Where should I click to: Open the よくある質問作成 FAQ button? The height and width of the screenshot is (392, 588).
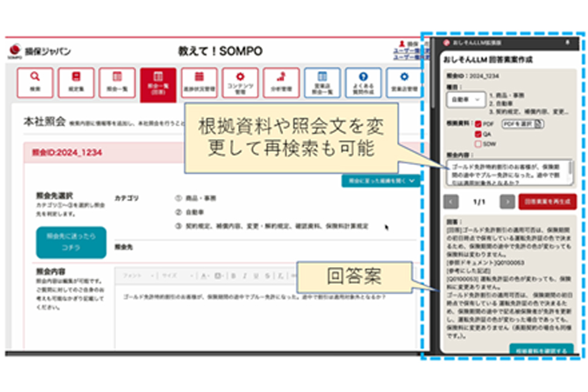[x=363, y=83]
